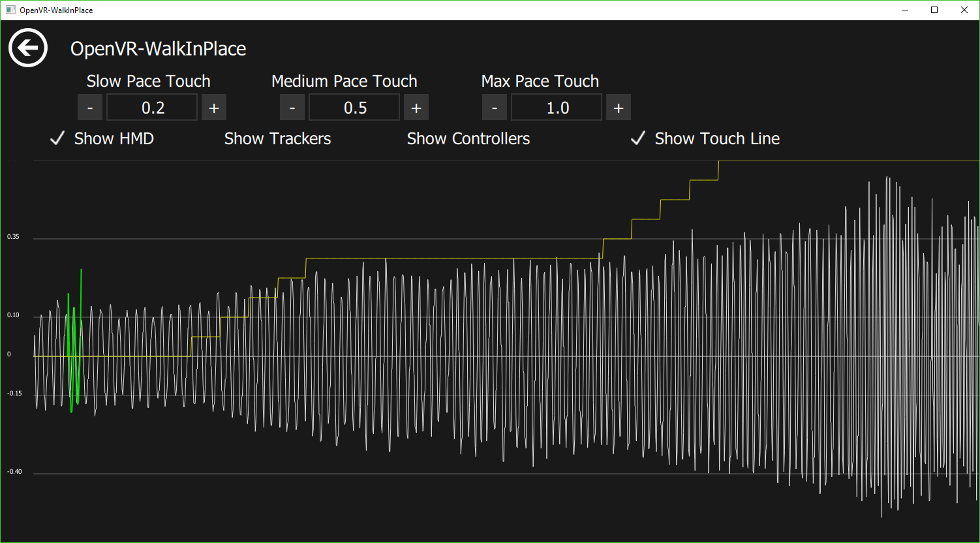Decrease Max Pace Touch with minus button

pos(495,108)
